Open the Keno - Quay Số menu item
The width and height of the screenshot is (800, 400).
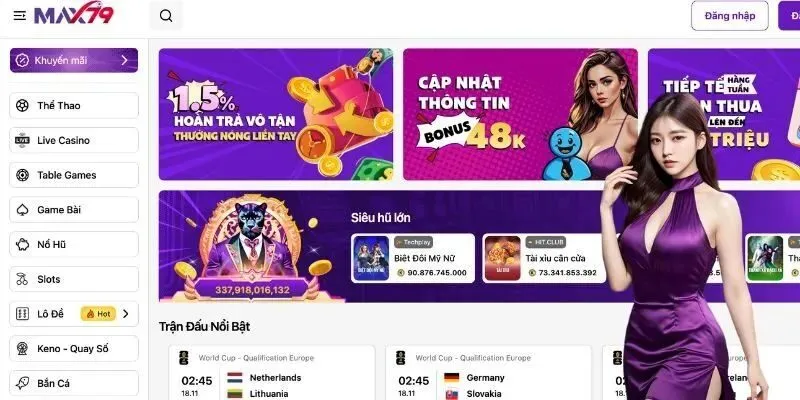coord(74,348)
